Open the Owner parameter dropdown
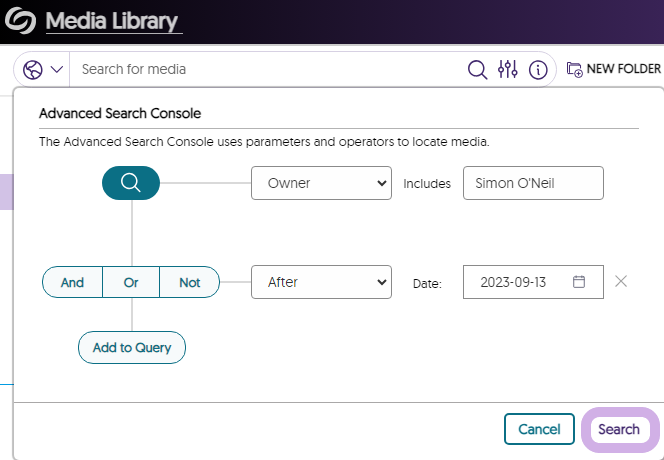The width and height of the screenshot is (664, 460). [x=321, y=183]
